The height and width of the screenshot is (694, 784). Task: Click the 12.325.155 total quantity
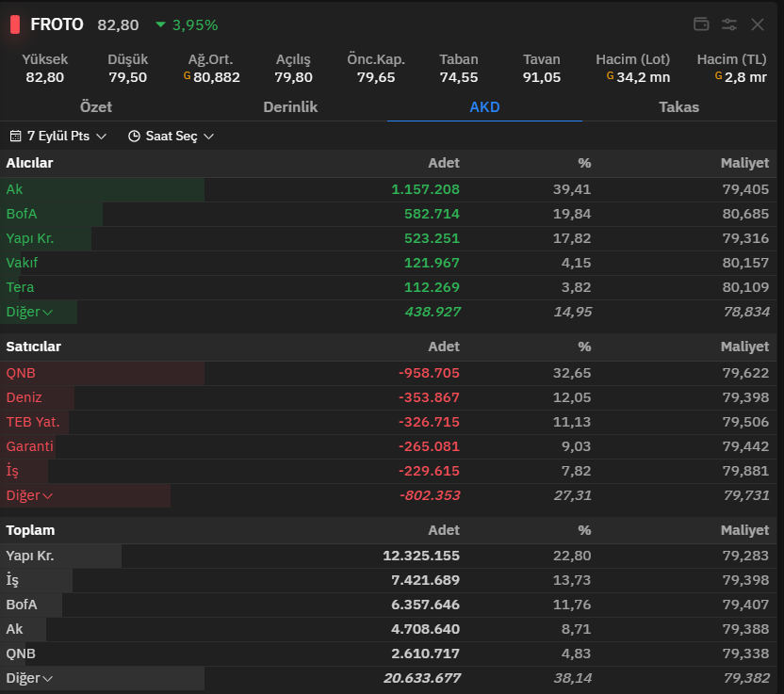tap(421, 557)
